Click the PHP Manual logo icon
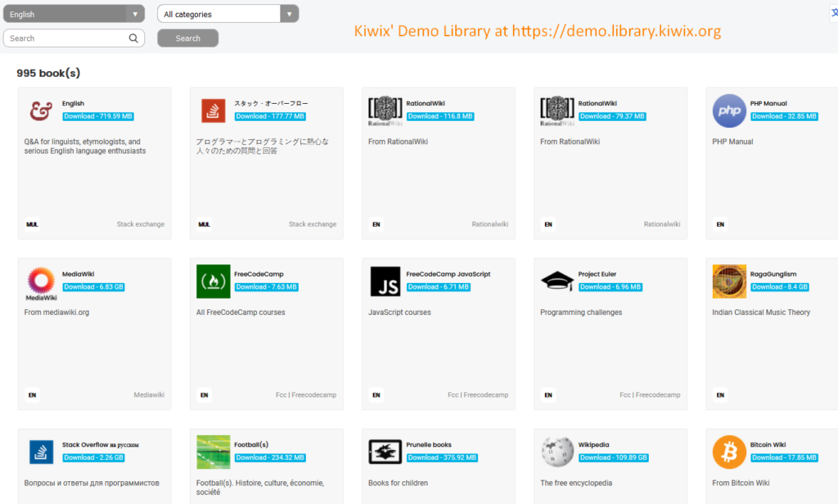838x504 pixels. pos(729,110)
